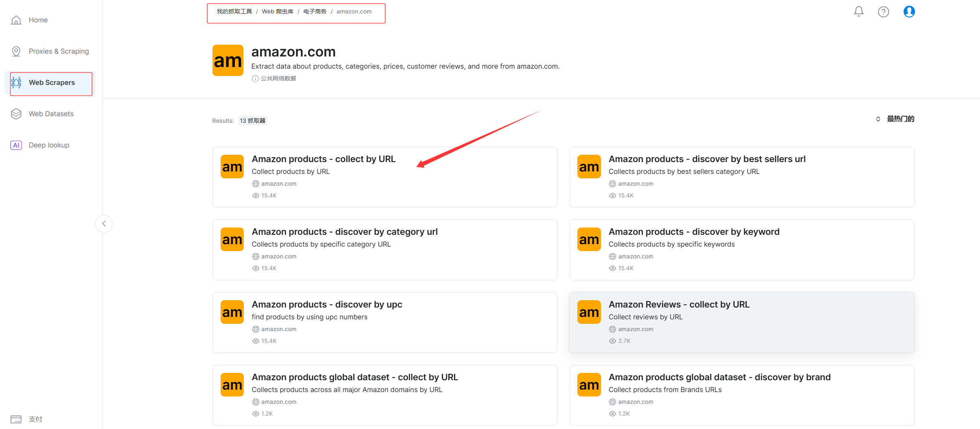Click amazon.com breadcrumb item
980x429 pixels.
pos(354,11)
